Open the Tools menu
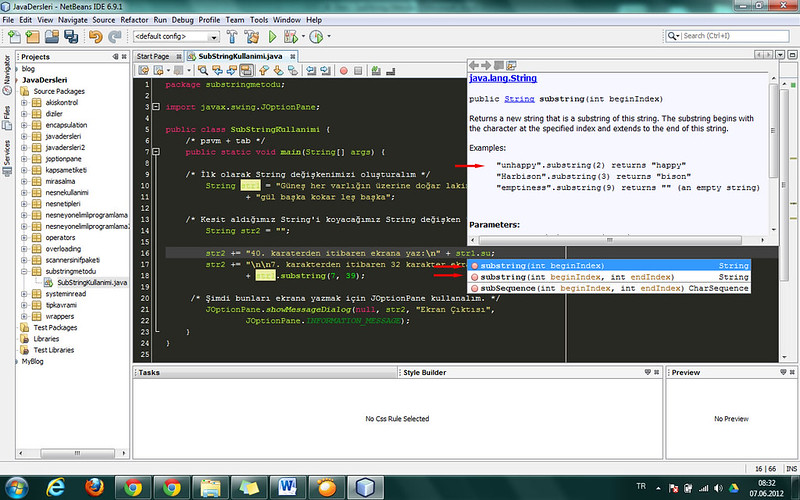Screen dimensions: 800x500 pos(259,20)
